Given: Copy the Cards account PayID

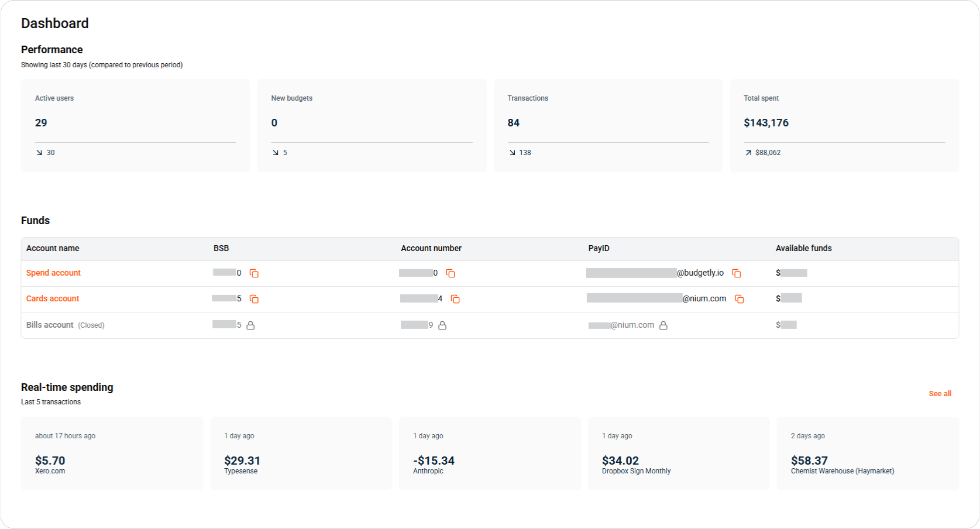Looking at the screenshot, I should [x=740, y=298].
